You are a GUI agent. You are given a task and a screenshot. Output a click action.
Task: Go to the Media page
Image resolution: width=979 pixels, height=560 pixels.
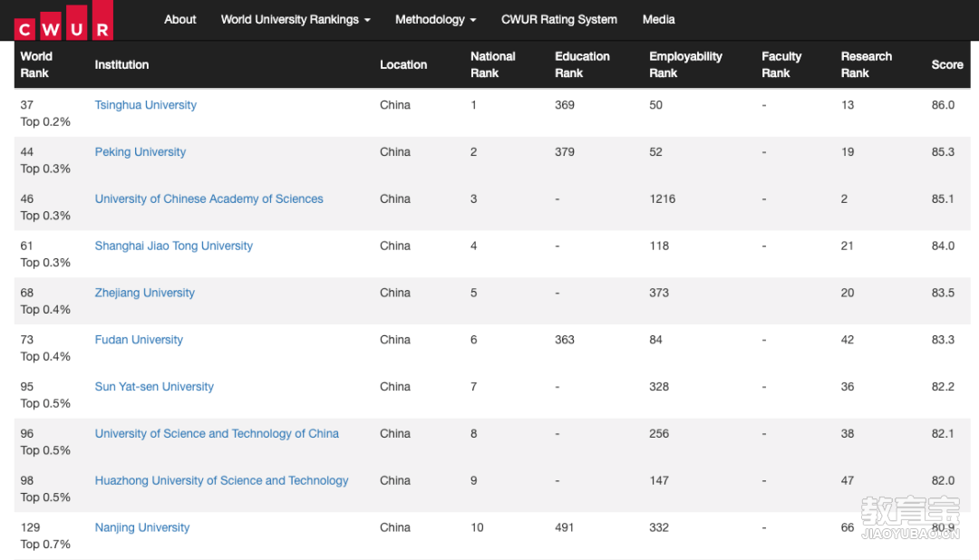[659, 19]
